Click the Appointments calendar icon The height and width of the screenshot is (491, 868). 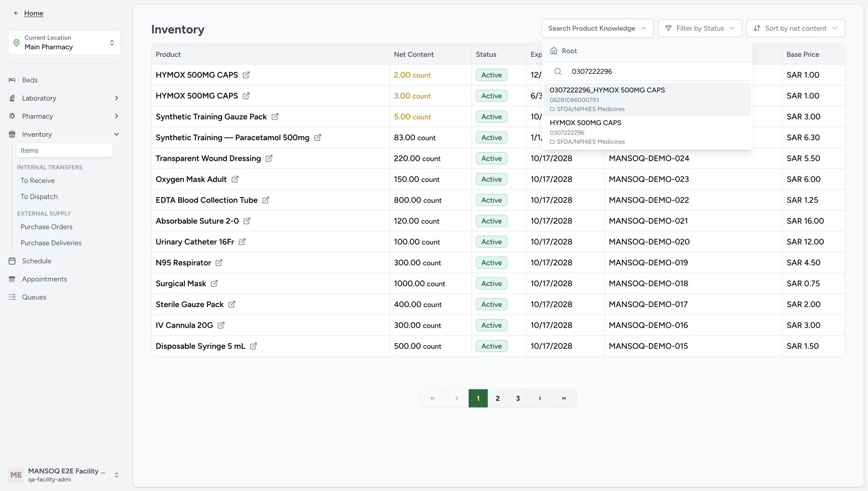click(x=12, y=279)
